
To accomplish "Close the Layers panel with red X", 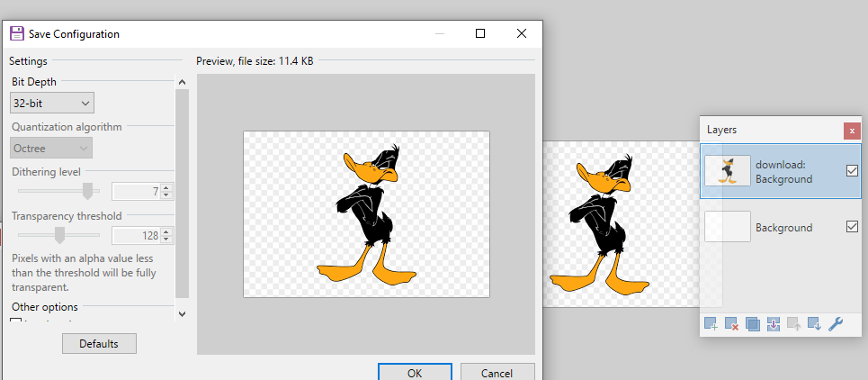I will point(852,131).
